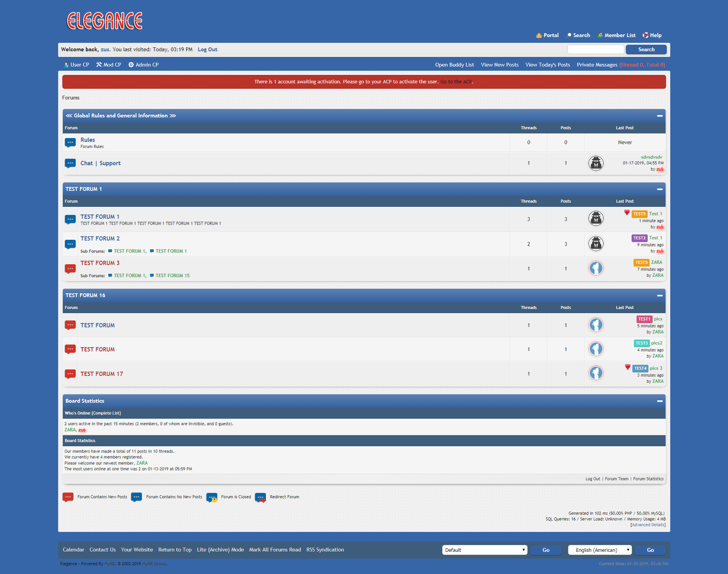Click the Rules forum status icon
This screenshot has width=728, height=574.
tap(70, 143)
